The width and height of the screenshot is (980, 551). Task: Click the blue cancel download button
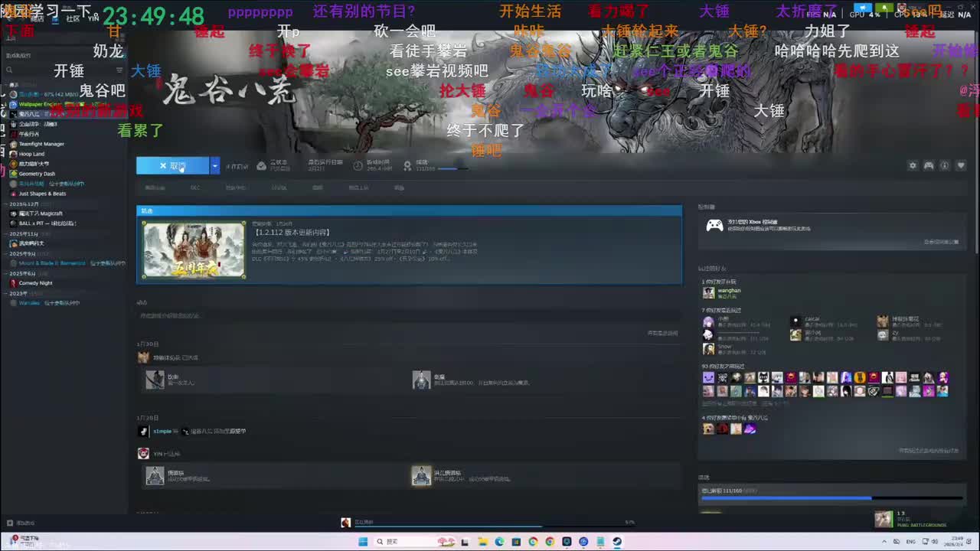click(x=173, y=165)
